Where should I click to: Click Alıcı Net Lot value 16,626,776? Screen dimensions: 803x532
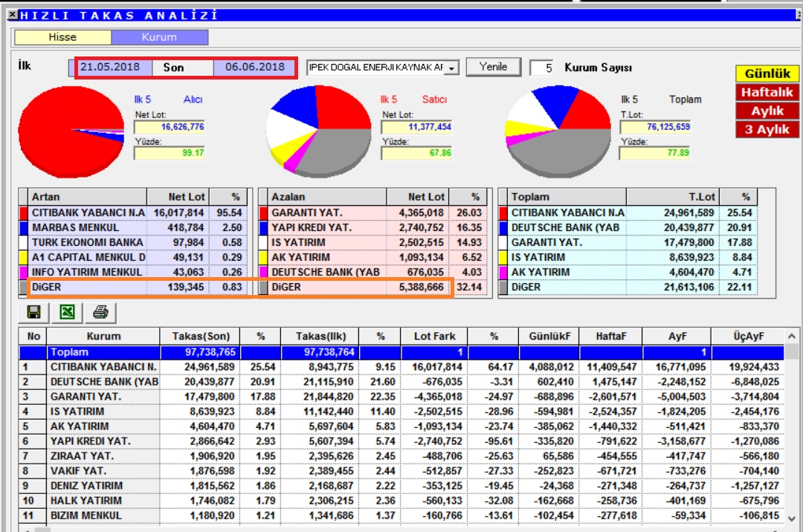[170, 127]
